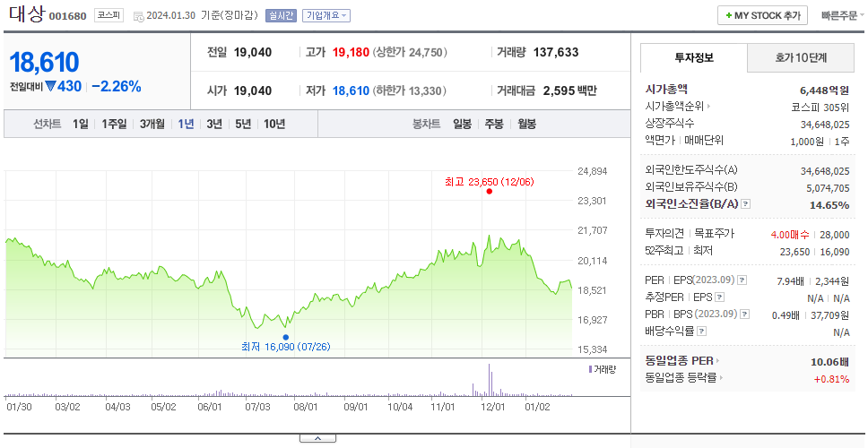
Task: Click the 동일업종 등락률 value +0.81%
Action: pyautogui.click(x=831, y=379)
